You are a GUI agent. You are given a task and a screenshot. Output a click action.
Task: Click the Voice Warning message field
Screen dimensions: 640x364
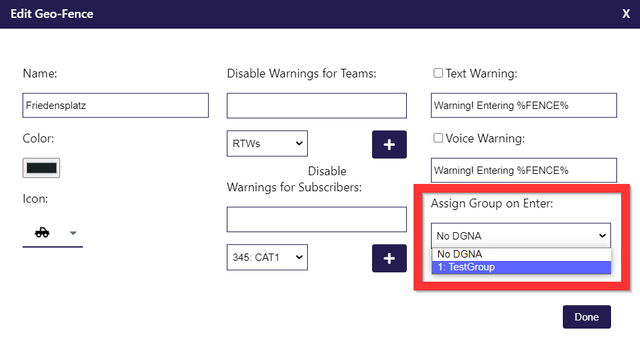tap(524, 171)
